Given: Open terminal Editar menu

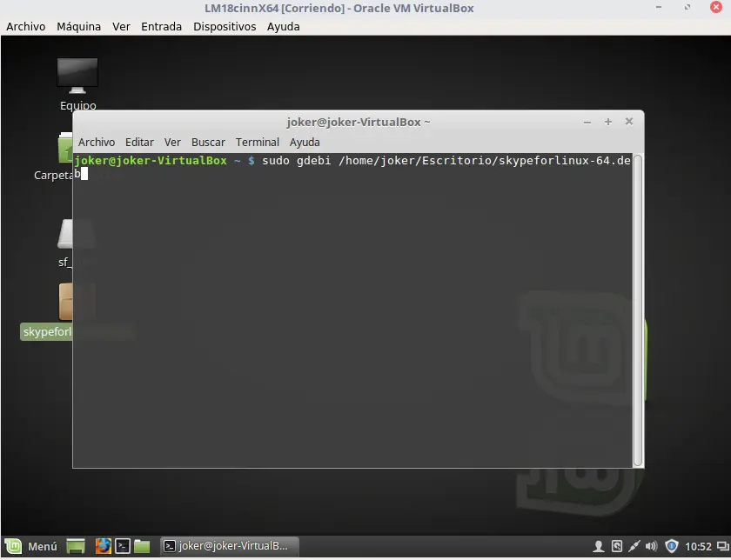Looking at the screenshot, I should pos(139,142).
